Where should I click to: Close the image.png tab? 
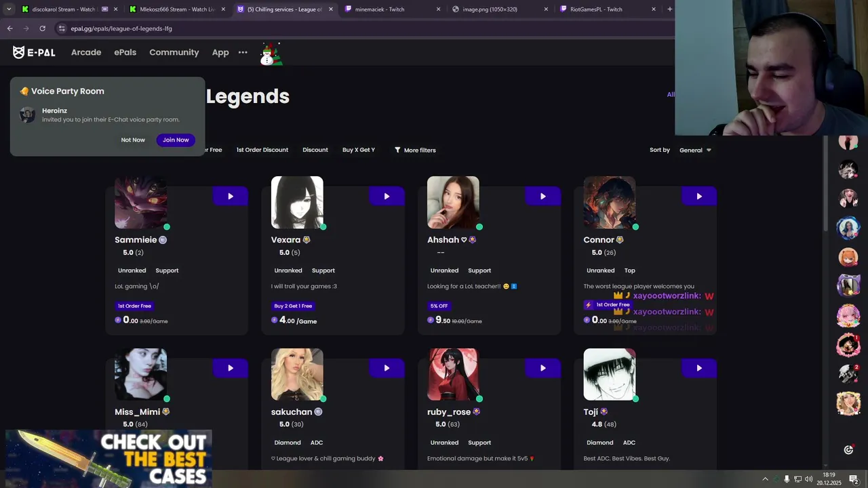coord(546,9)
